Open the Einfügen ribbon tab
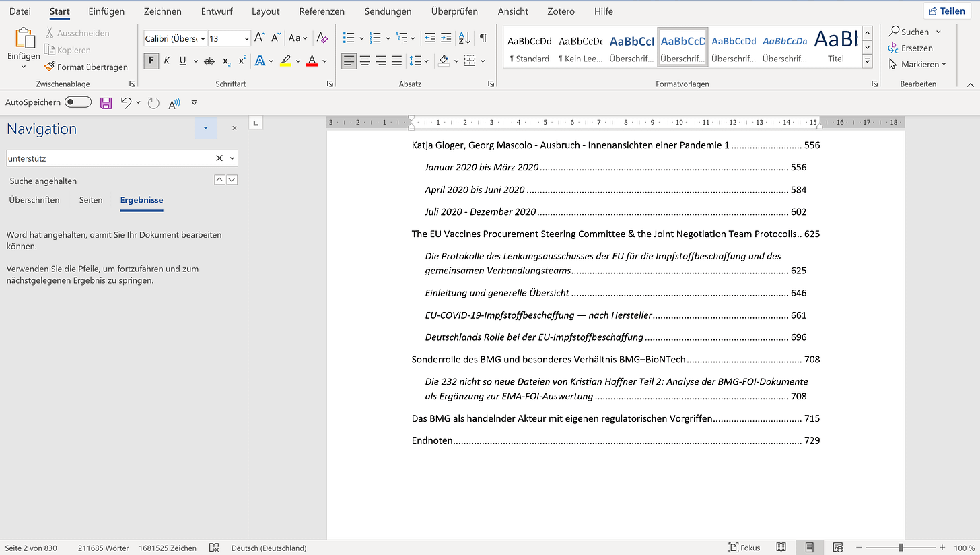This screenshot has width=980, height=555. click(106, 11)
